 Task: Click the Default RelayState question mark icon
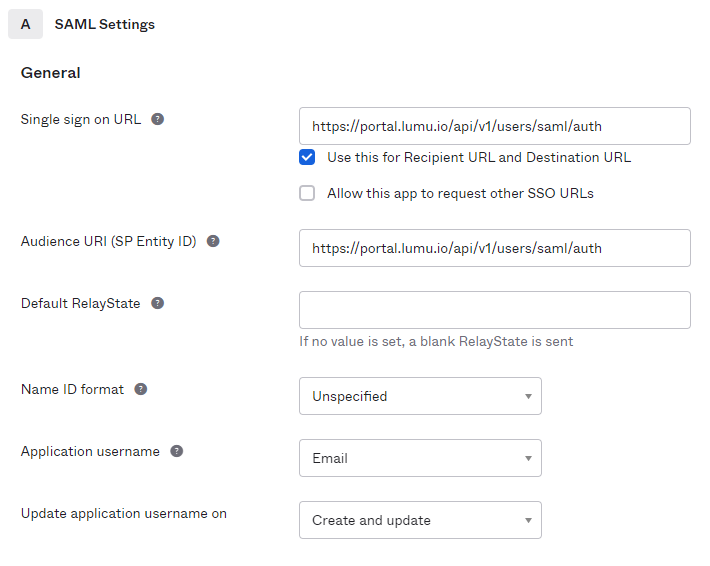pos(157,303)
